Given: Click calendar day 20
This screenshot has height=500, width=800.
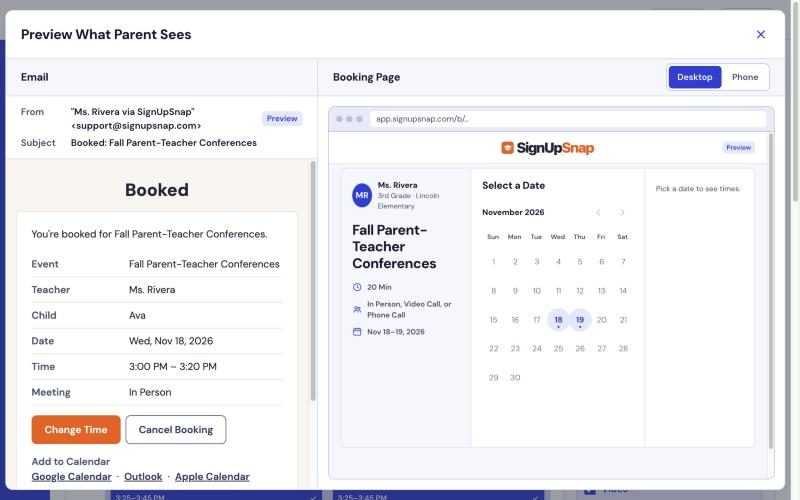Looking at the screenshot, I should [602, 320].
